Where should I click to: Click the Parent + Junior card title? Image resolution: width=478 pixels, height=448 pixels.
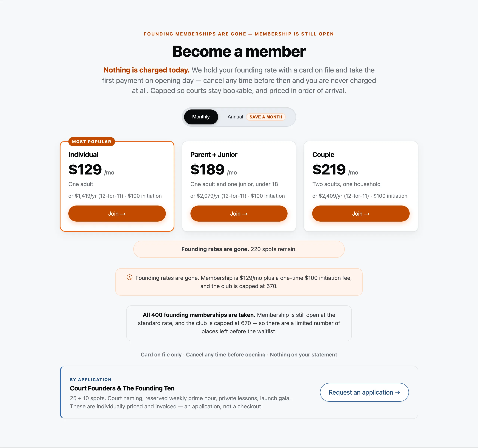coord(214,155)
